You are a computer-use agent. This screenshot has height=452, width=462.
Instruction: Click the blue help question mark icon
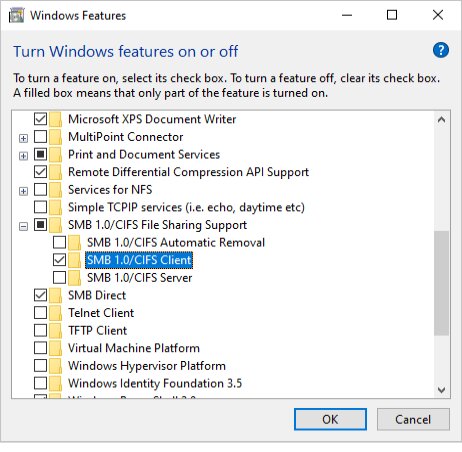pos(441,51)
